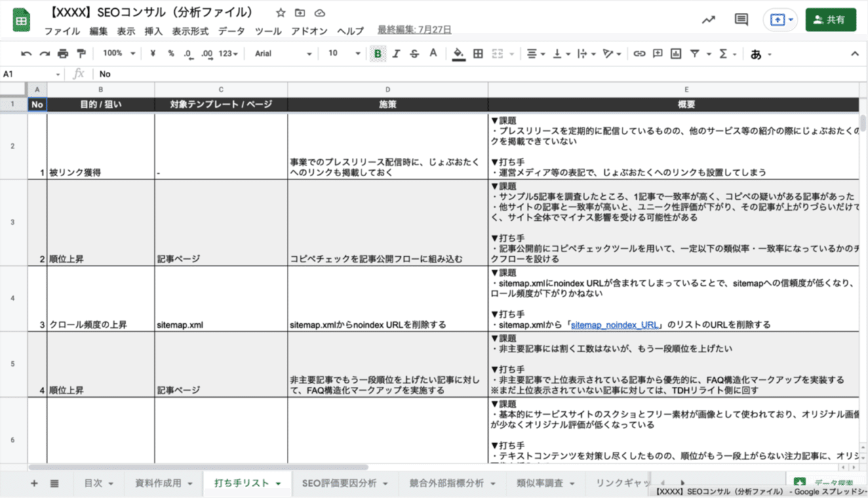Image resolution: width=868 pixels, height=498 pixels.
Task: Open the text wrapping dropdown
Action: 587,54
